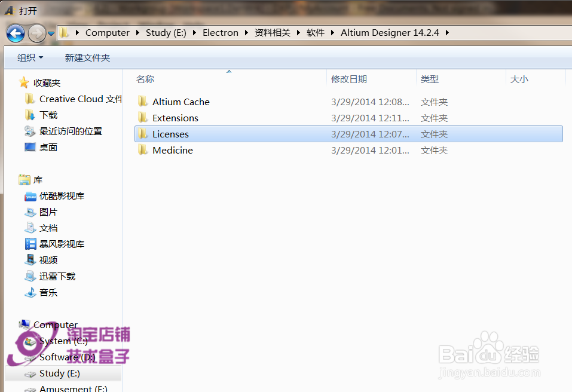Click the Computer icon in navigation pane
Screen dimensions: 572x392
click(x=25, y=324)
